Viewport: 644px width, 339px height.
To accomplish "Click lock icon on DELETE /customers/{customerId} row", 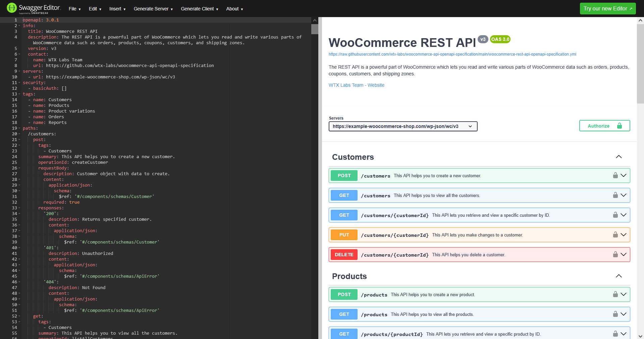I will tap(615, 254).
